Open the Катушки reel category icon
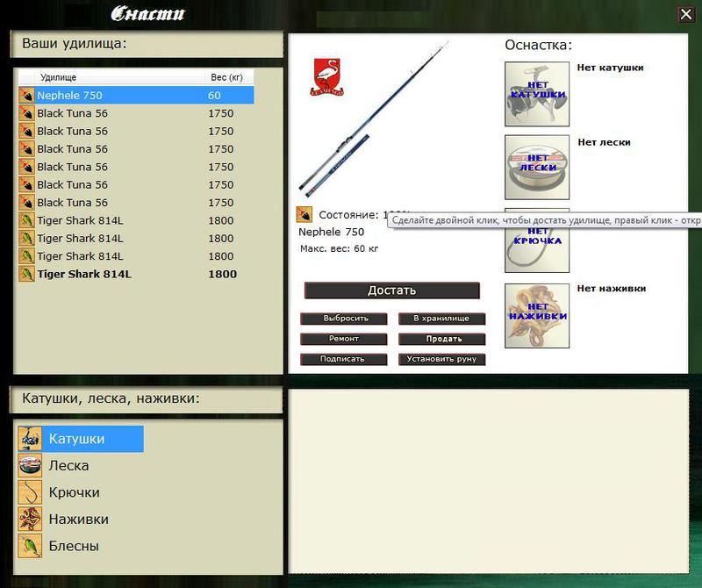702x588 pixels. [30, 439]
